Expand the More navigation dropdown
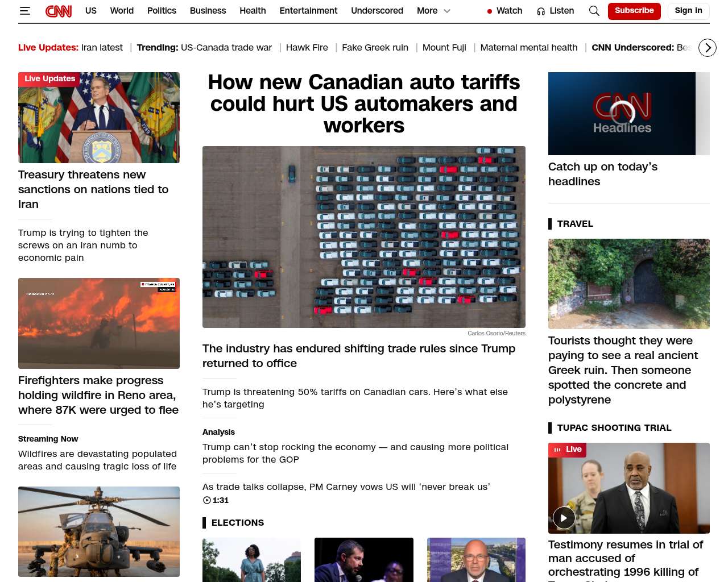 tap(433, 11)
